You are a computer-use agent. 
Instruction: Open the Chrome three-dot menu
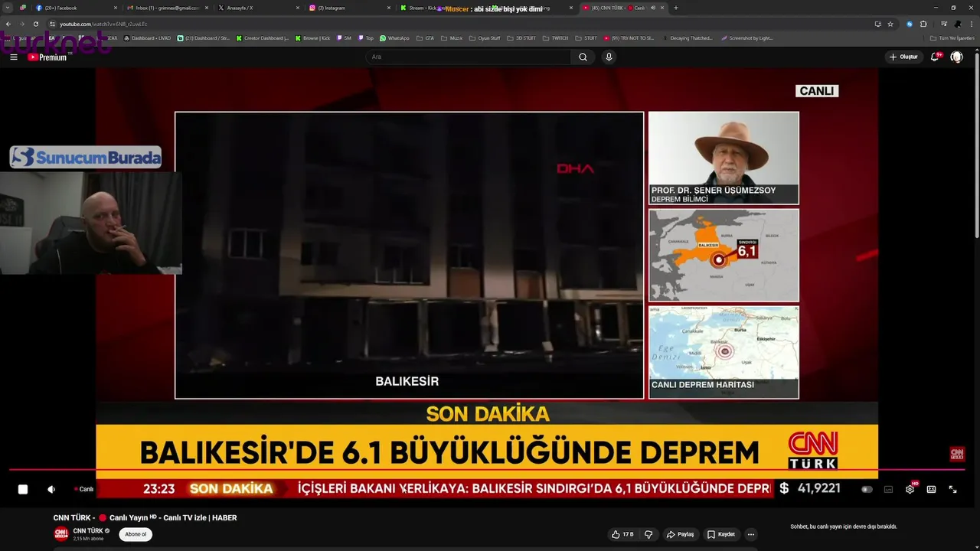click(970, 24)
